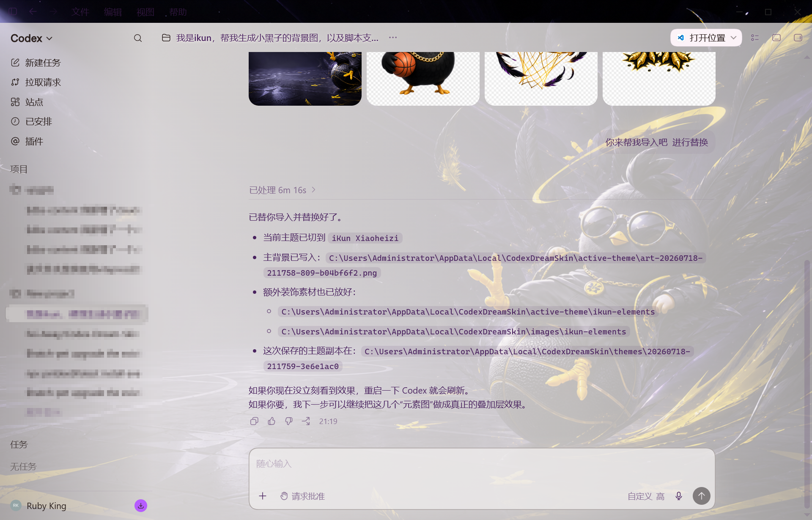812x520 pixels.
Task: Expand the 已处理 6m 16s details
Action: 283,190
